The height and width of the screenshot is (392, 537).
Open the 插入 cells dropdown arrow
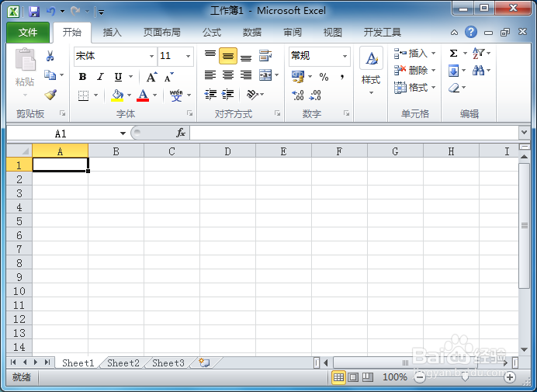433,53
